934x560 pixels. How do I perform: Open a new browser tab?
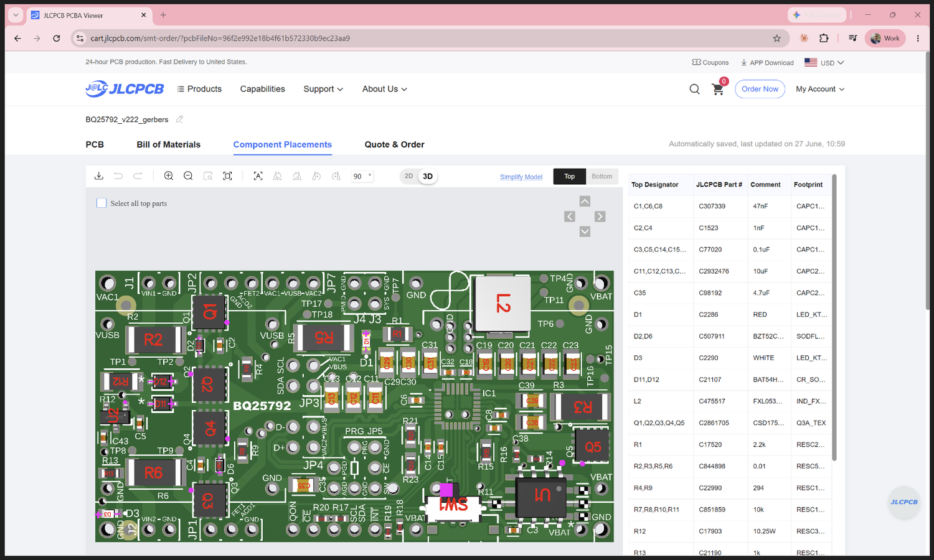pos(163,15)
